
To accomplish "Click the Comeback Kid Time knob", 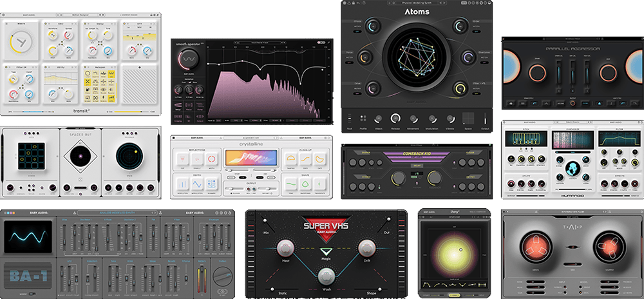I will click(x=399, y=178).
